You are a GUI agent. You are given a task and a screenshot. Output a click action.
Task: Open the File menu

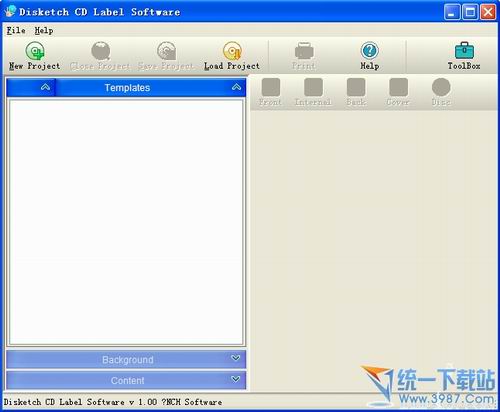(16, 31)
